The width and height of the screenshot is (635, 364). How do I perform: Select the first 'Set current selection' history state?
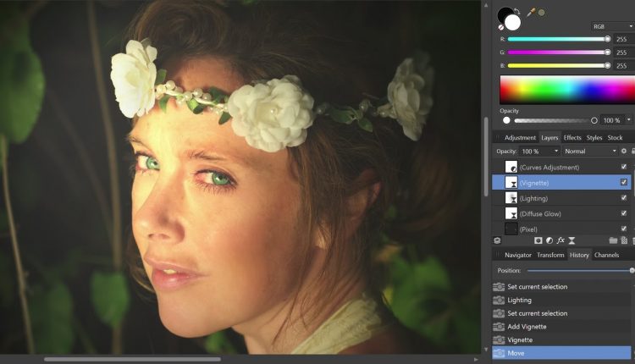pos(563,287)
